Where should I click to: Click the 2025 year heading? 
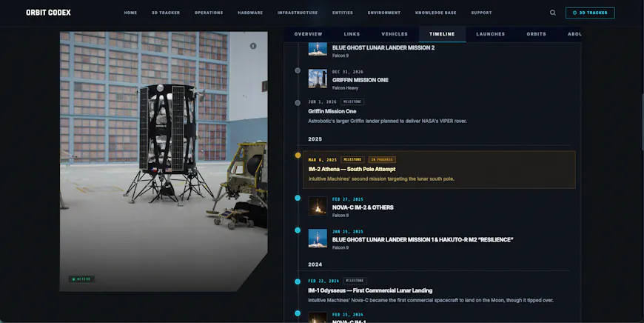coord(315,139)
